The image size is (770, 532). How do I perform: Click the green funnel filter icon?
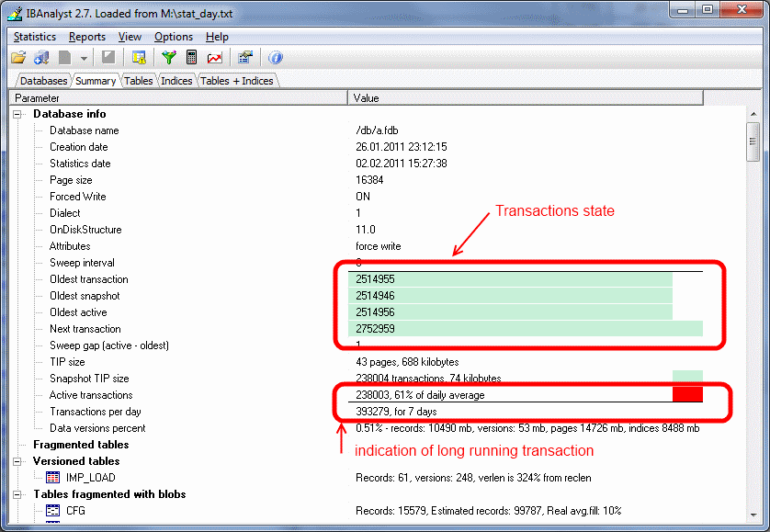coord(168,58)
